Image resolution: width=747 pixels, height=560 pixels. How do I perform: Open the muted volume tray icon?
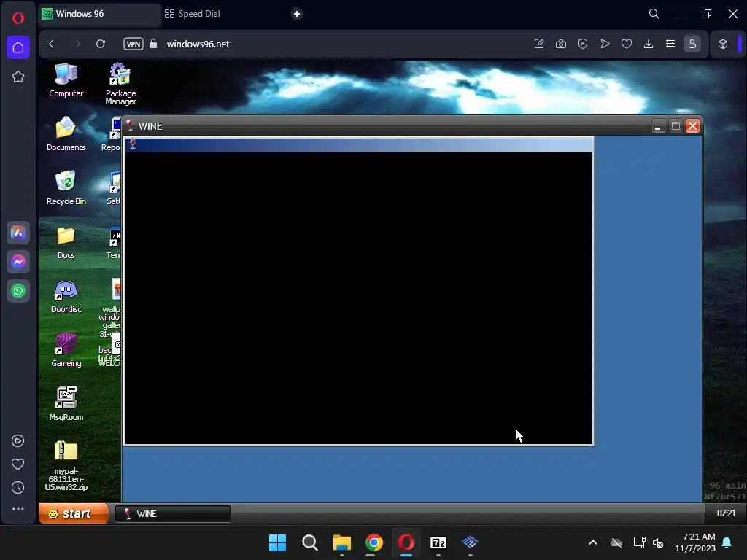659,542
